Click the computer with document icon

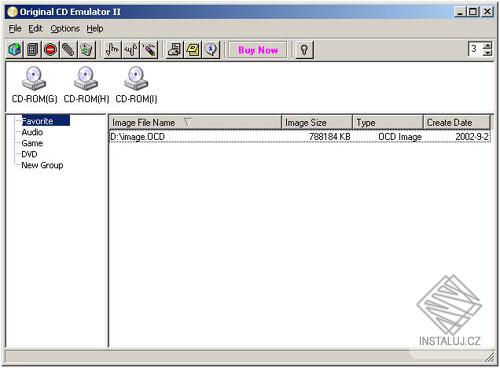point(175,50)
